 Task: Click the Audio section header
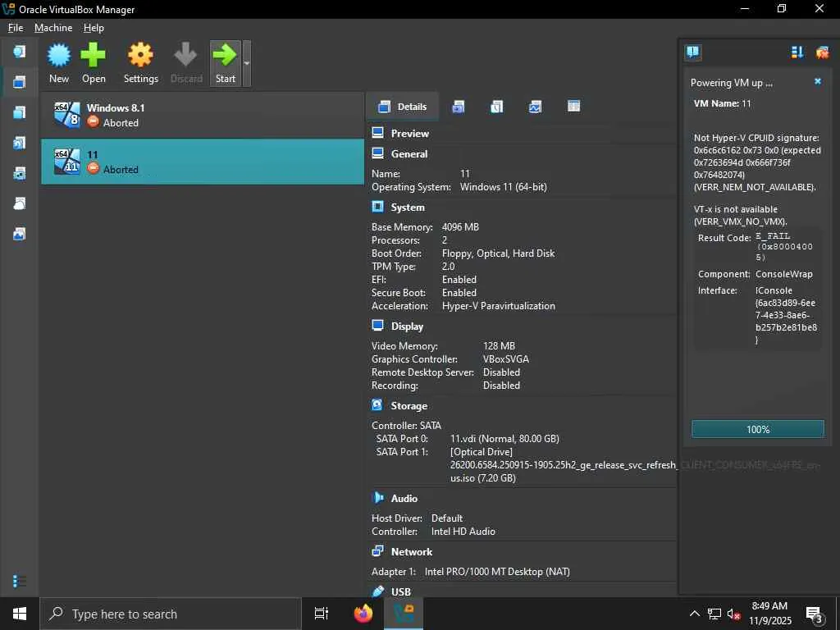coord(404,498)
